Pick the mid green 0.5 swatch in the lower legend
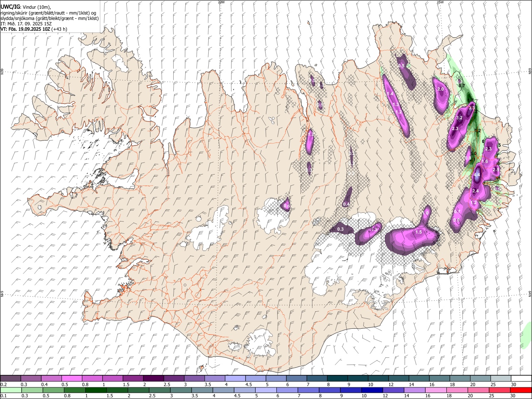Image resolution: width=532 pixels, height=399 pixels. pos(53,390)
